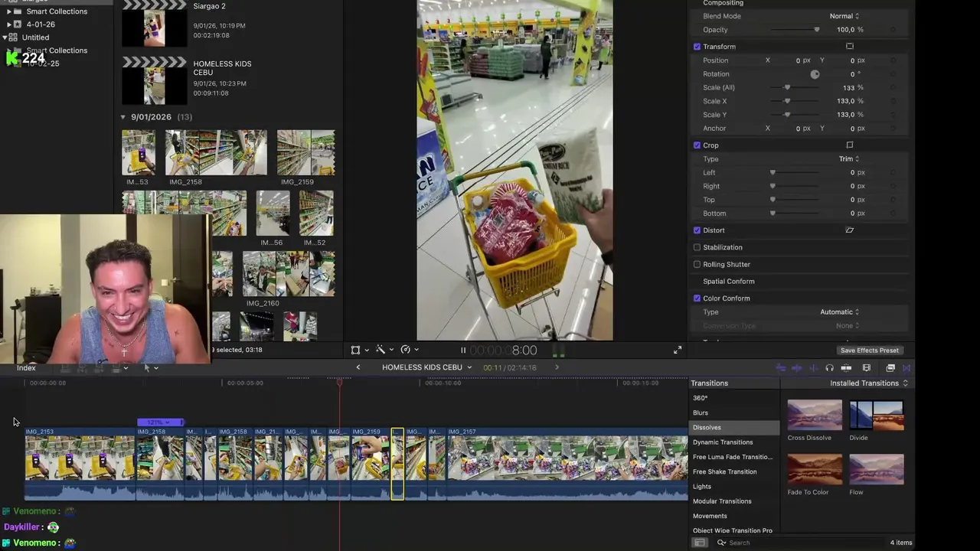Select Free Shake Transition category

click(x=724, y=471)
